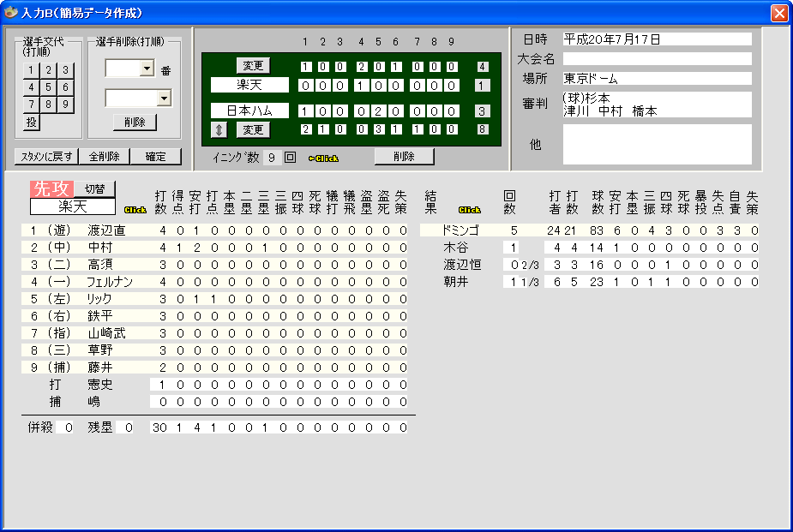Click the yellow Click icon beside 結果 header
This screenshot has height=532, width=793.
click(469, 210)
